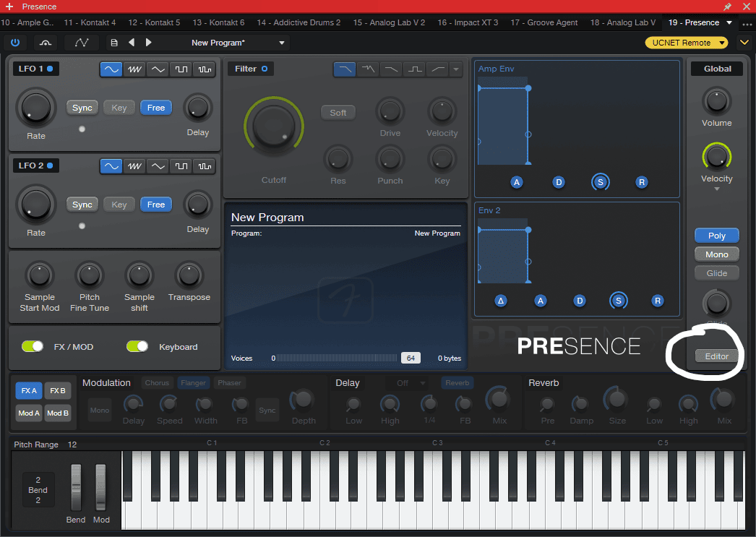This screenshot has width=756, height=537.
Task: Switch to the 17 - Groove Agent tab
Action: tap(544, 22)
